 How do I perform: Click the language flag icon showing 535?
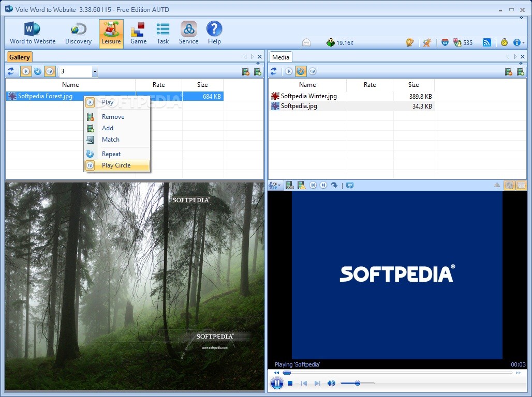point(457,42)
